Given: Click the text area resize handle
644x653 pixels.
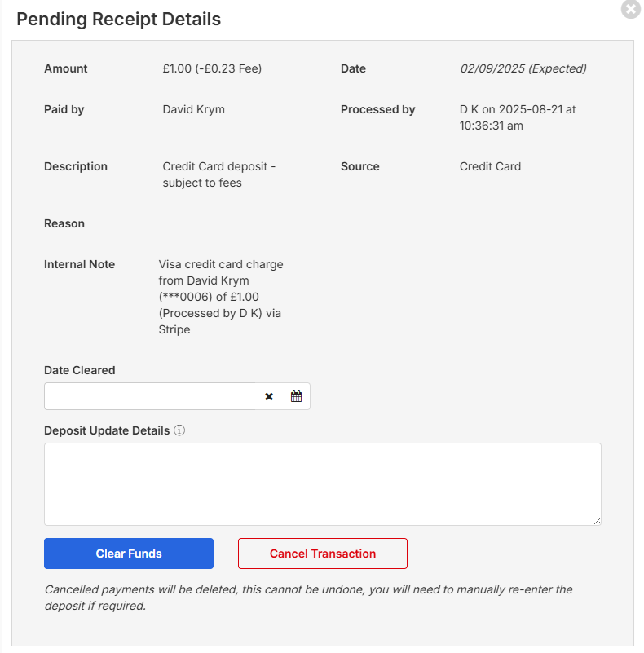Looking at the screenshot, I should (x=597, y=521).
